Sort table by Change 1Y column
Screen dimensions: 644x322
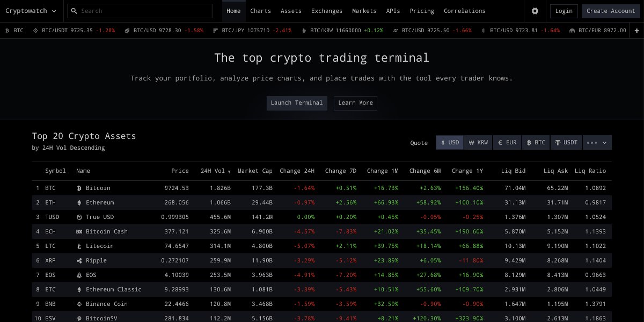(467, 171)
